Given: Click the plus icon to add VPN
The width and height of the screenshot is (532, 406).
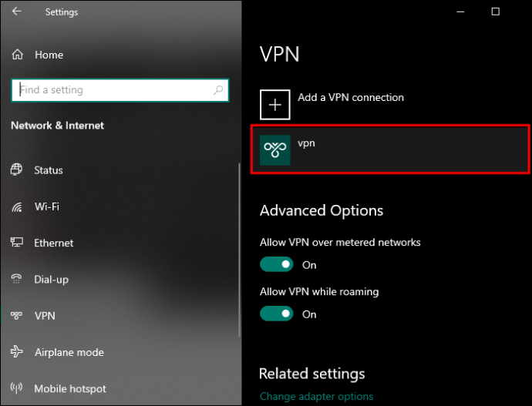Looking at the screenshot, I should pyautogui.click(x=275, y=104).
